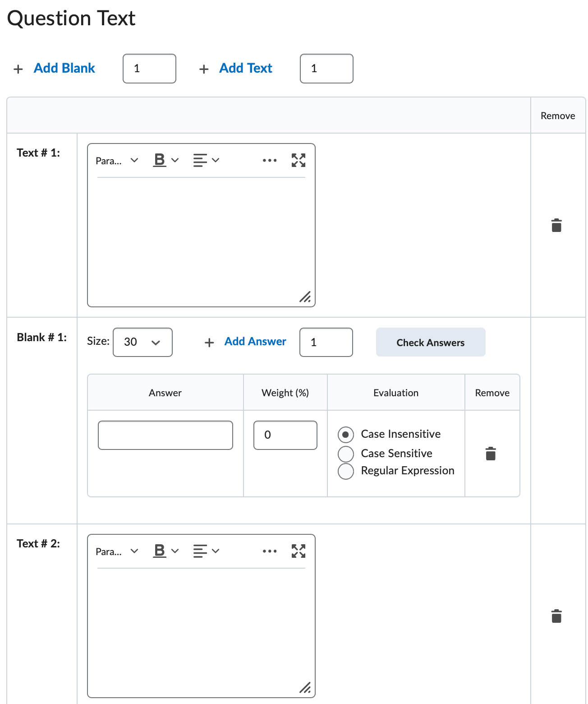Open fullscreen mode in Text #1 editor
588x704 pixels.
click(x=298, y=160)
